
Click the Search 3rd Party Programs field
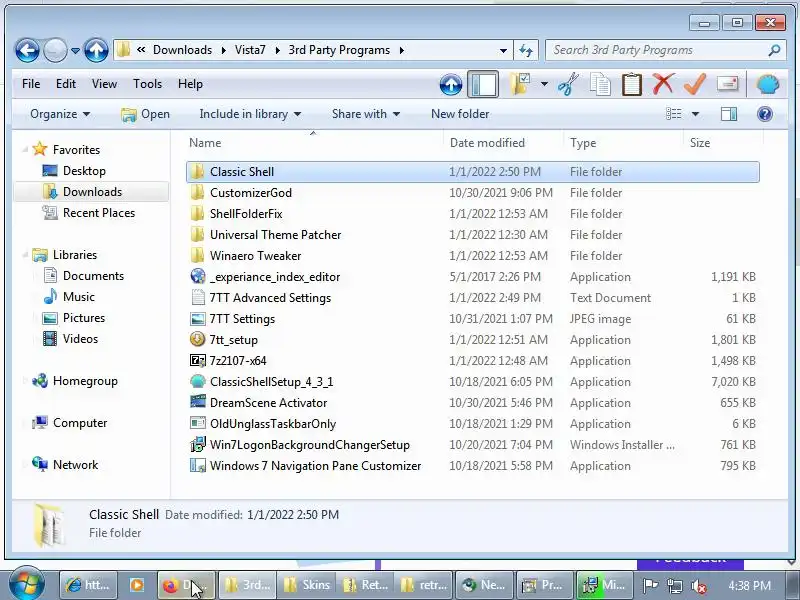[x=665, y=50]
